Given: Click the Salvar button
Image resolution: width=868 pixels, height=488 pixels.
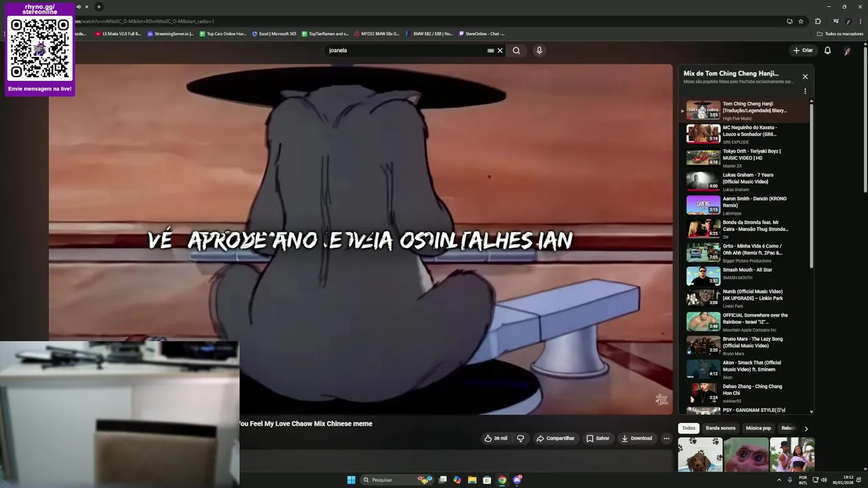Looking at the screenshot, I should 597,439.
